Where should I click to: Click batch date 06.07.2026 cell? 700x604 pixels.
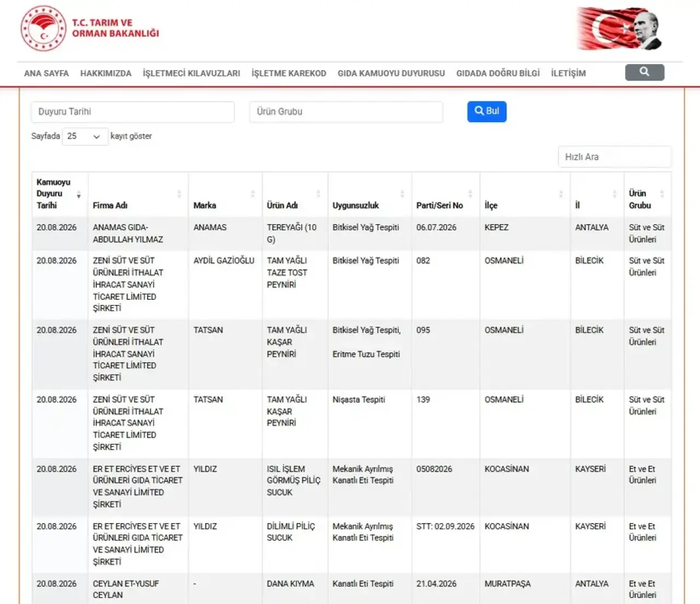point(445,234)
